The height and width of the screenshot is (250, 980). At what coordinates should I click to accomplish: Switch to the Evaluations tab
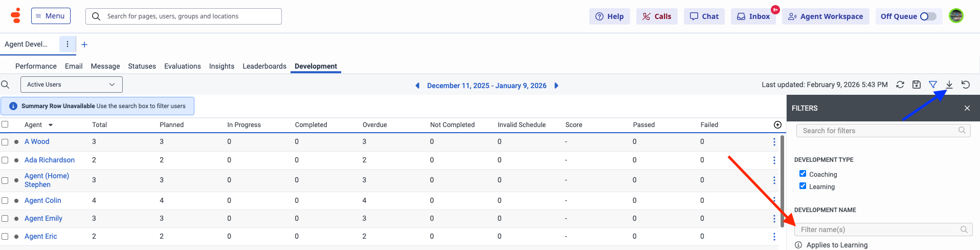point(182,66)
